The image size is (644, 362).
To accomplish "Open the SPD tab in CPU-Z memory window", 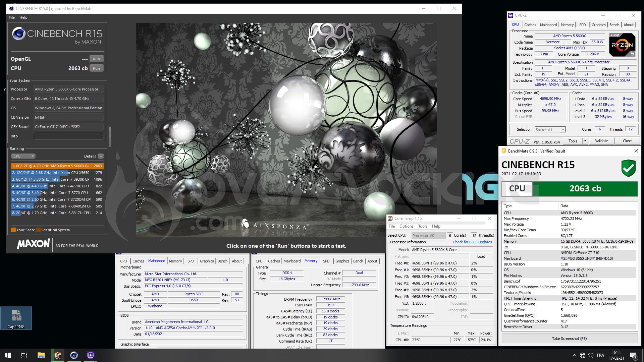I will [326, 261].
